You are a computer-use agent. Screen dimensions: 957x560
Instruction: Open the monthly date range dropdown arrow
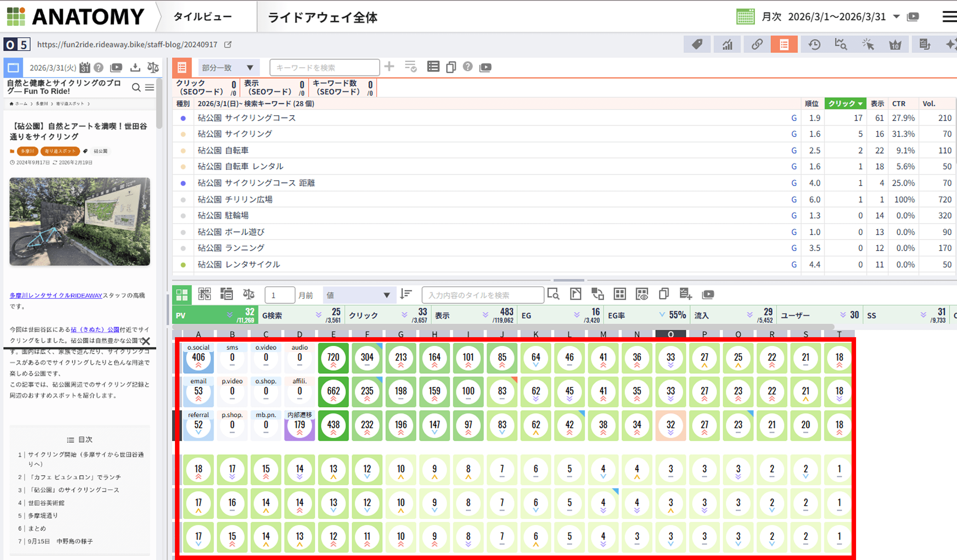point(896,17)
